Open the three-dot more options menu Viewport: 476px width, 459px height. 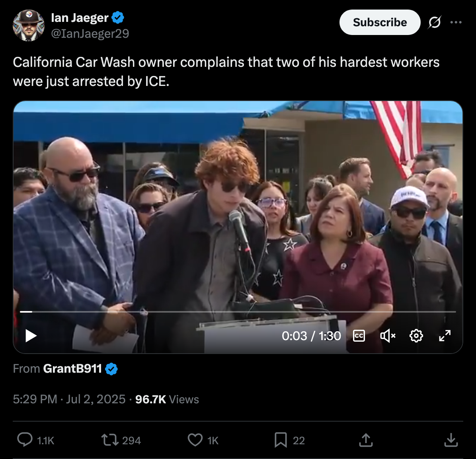(x=456, y=22)
